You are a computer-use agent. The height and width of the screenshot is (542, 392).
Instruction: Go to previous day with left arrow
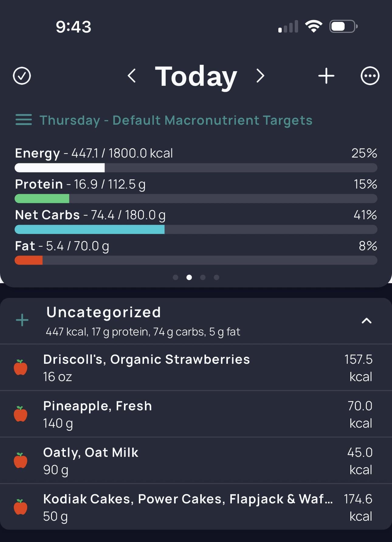tap(132, 76)
